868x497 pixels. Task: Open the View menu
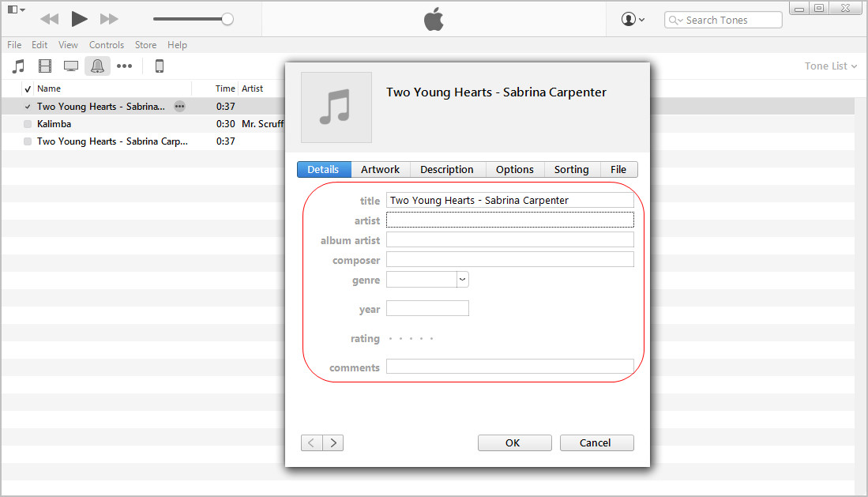click(x=68, y=45)
